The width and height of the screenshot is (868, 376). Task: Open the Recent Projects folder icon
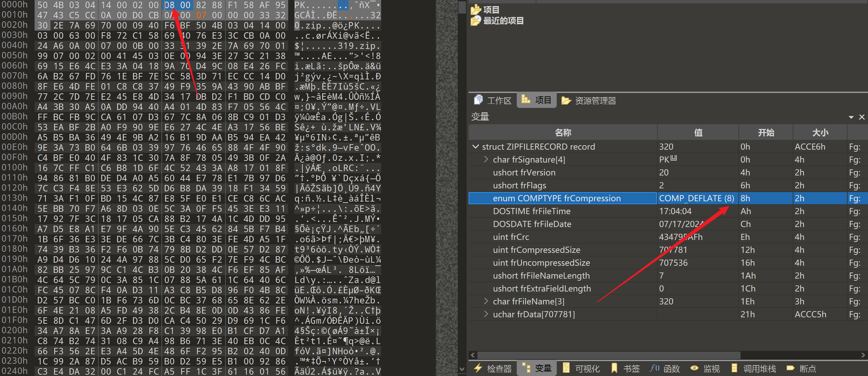click(476, 21)
